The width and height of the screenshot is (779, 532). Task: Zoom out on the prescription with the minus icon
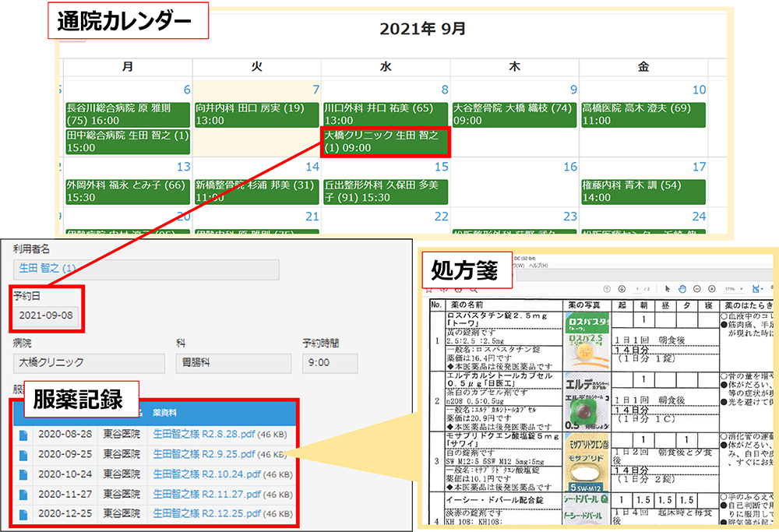point(697,288)
